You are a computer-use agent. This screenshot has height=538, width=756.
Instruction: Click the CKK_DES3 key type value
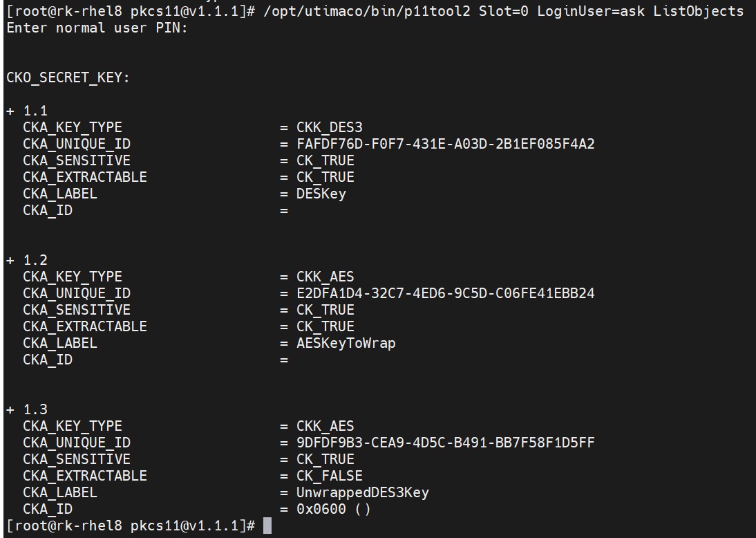click(330, 127)
